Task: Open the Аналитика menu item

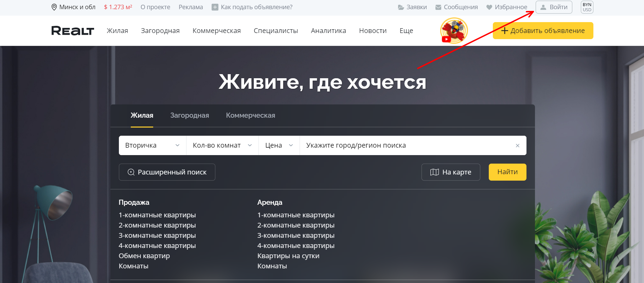Action: (x=328, y=31)
